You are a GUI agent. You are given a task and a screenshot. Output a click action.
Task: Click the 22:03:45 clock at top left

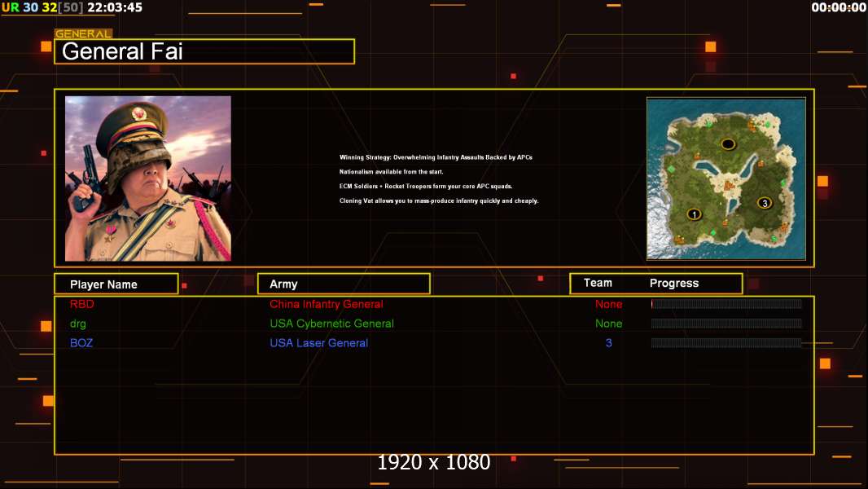(115, 7)
